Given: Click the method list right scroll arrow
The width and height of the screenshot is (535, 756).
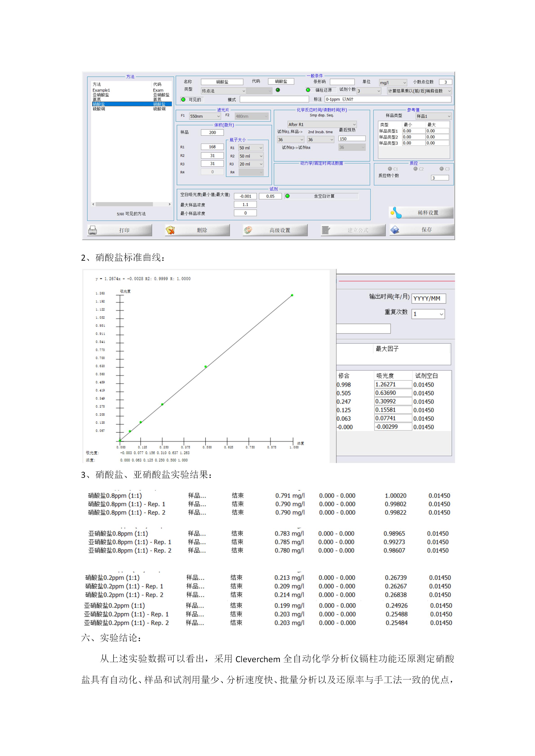Looking at the screenshot, I should pos(170,204).
